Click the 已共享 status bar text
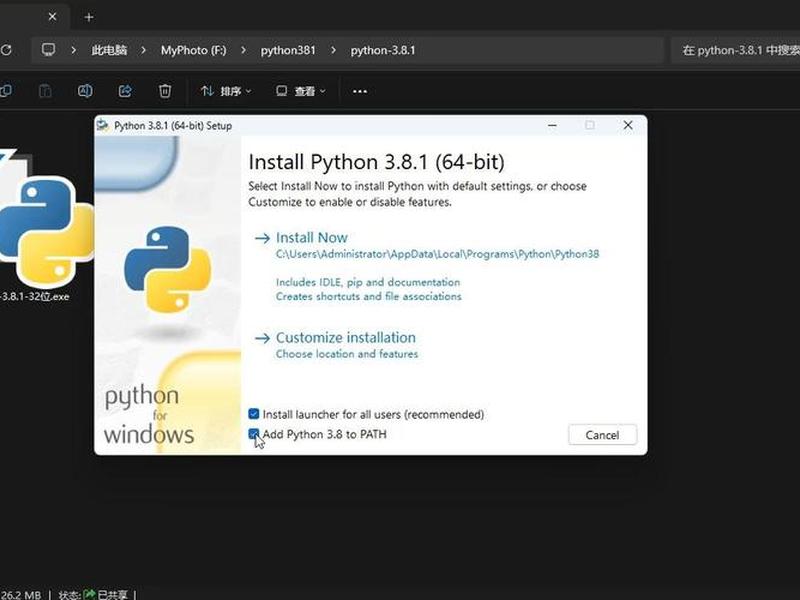The height and width of the screenshot is (600, 800). [112, 594]
